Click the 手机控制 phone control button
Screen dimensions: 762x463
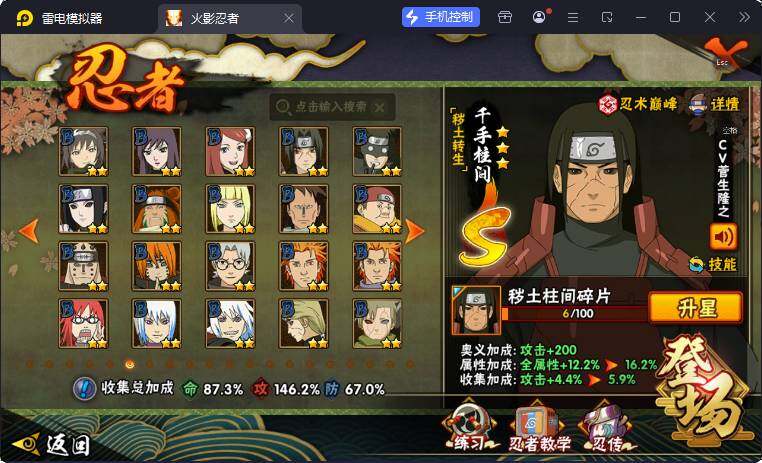point(441,17)
